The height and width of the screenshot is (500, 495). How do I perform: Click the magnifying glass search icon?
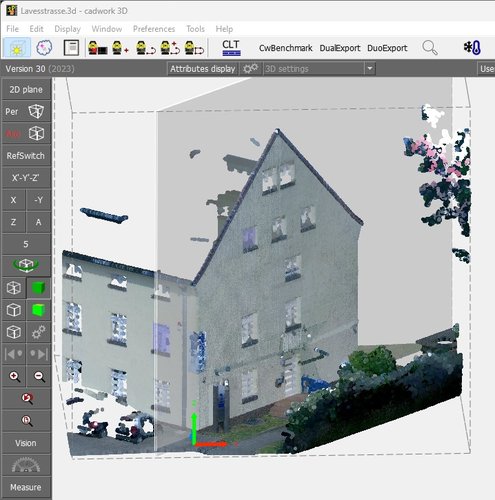430,48
